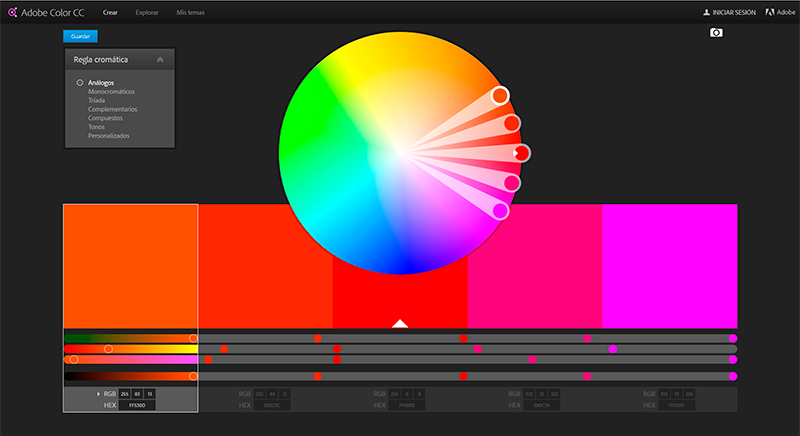Click the user icon beside Iniciar Sesión
The width and height of the screenshot is (800, 436).
707,13
